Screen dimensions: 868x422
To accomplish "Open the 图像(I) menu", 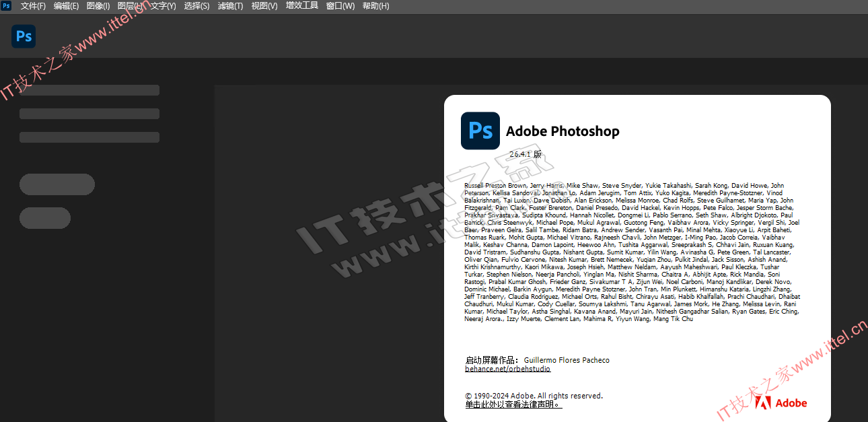I will click(98, 6).
